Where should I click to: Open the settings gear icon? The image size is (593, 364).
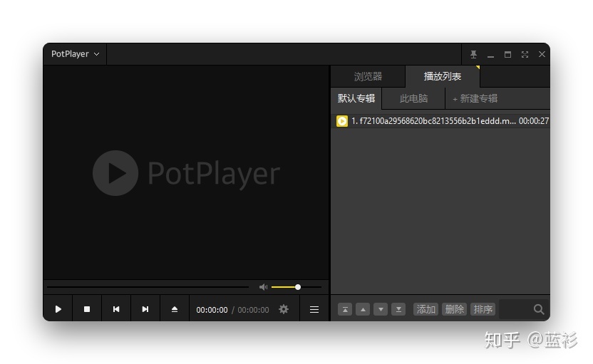pos(284,309)
